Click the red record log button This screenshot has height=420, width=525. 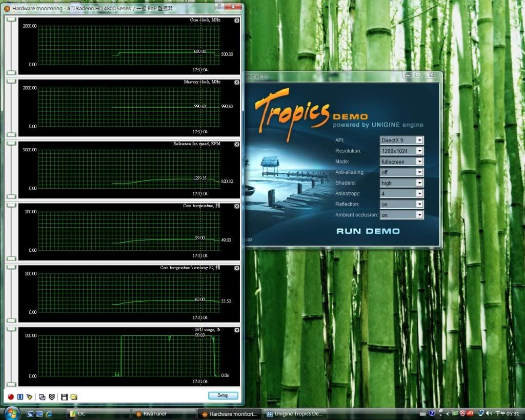tap(11, 397)
